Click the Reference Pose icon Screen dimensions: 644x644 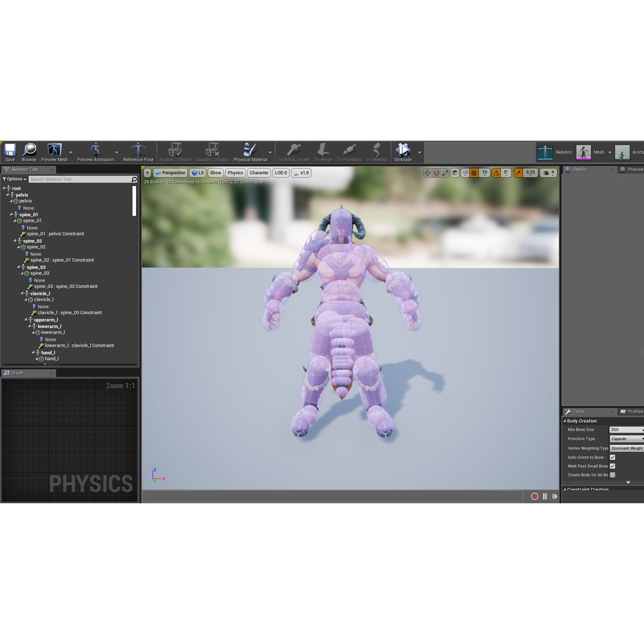pos(138,153)
